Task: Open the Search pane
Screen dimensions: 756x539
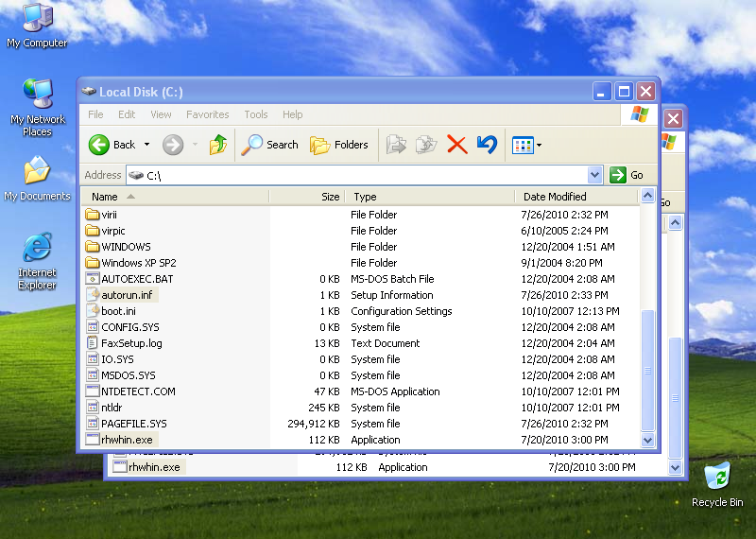Action: tap(270, 145)
